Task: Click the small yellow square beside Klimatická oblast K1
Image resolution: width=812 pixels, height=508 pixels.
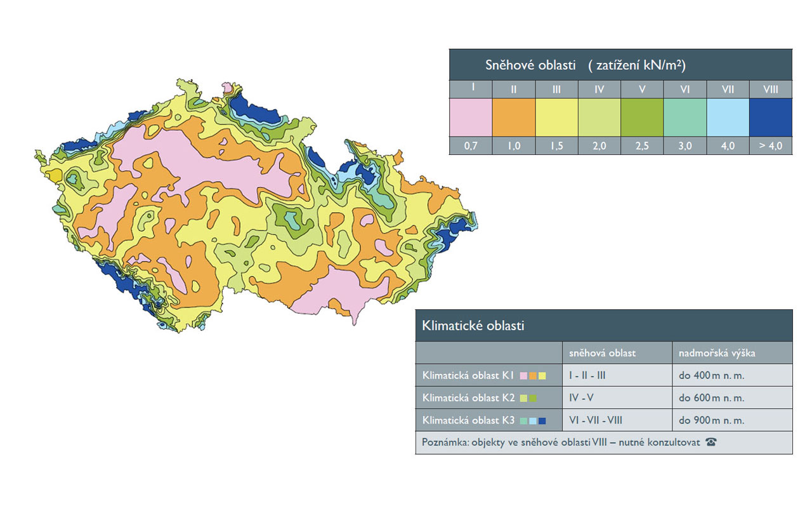Action: [x=542, y=376]
